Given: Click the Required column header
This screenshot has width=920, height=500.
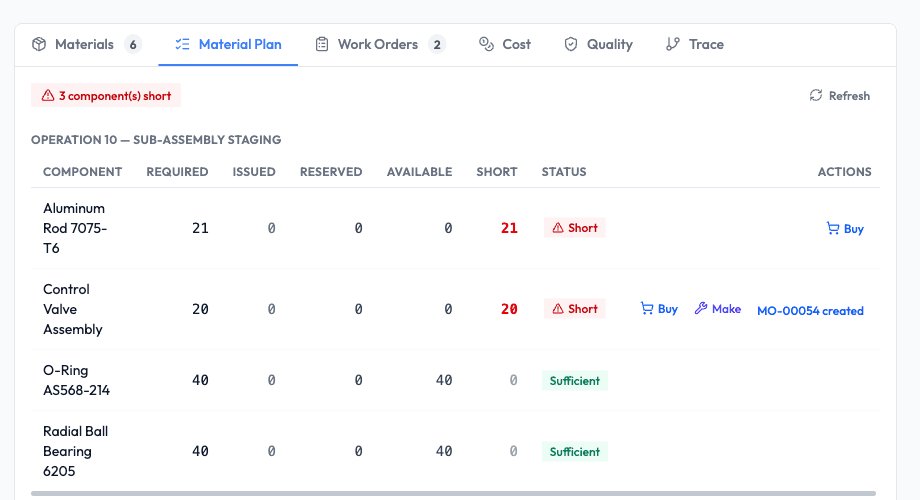Looking at the screenshot, I should click(x=177, y=172).
